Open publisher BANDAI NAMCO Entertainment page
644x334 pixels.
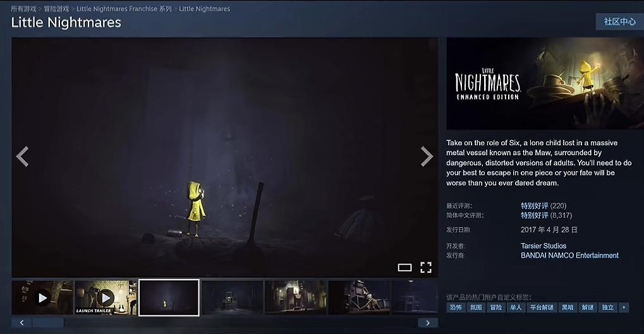569,256
